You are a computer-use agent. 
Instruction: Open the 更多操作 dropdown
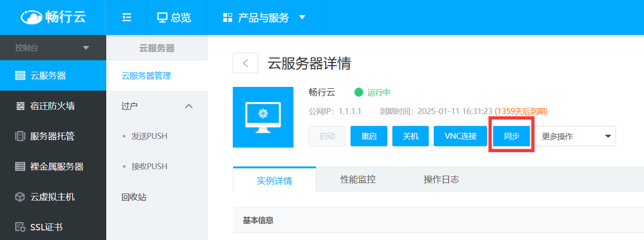[575, 136]
